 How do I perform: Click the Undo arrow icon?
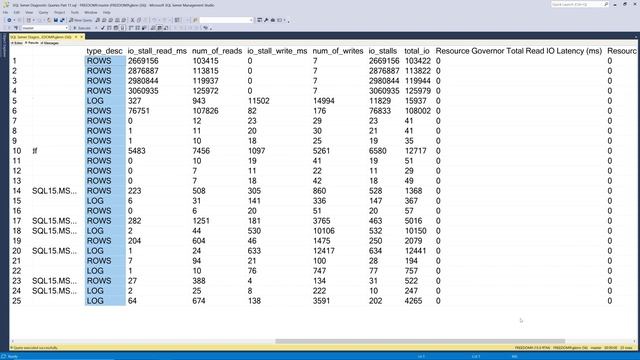point(154,20)
